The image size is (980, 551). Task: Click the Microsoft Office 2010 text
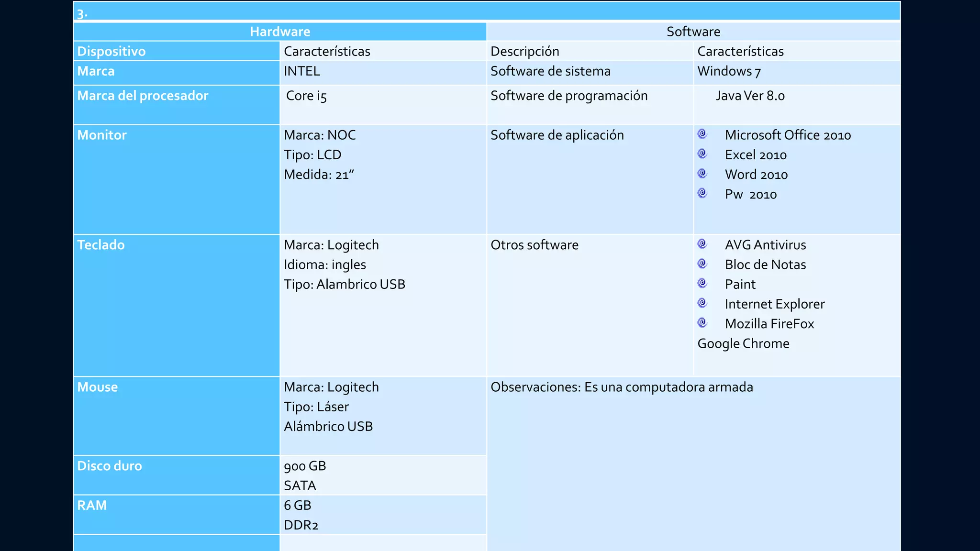click(x=788, y=135)
